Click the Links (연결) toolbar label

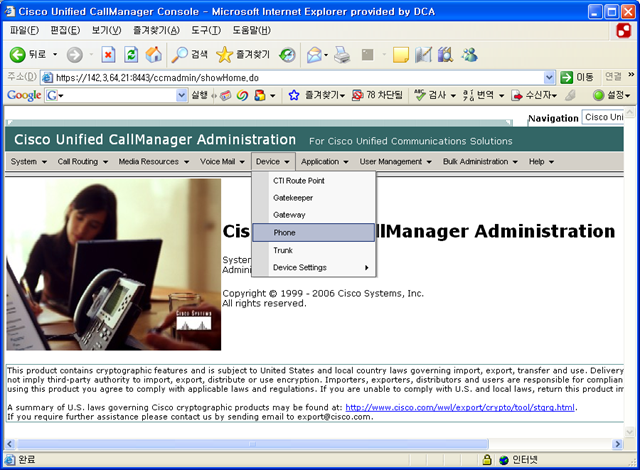coord(613,76)
